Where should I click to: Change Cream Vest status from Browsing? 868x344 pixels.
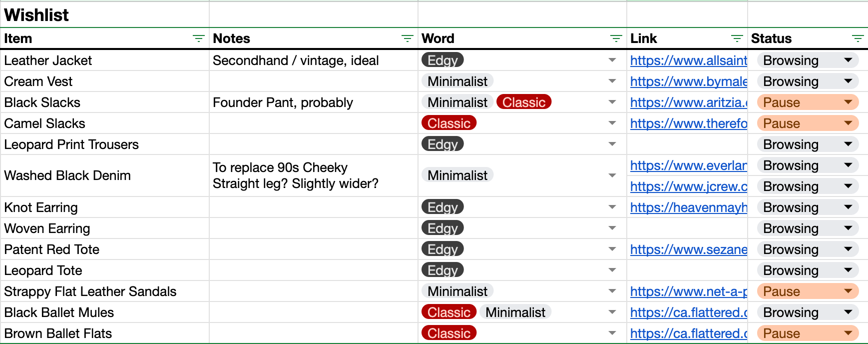point(808,81)
